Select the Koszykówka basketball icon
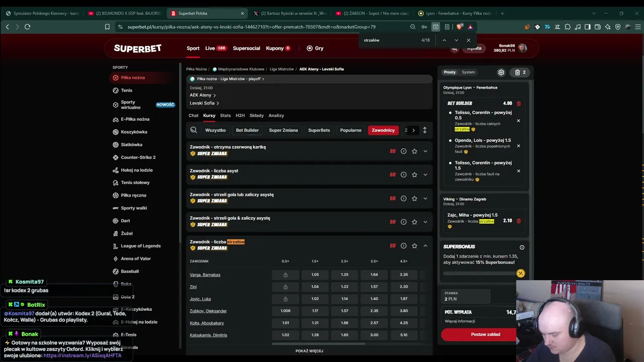 pyautogui.click(x=116, y=132)
